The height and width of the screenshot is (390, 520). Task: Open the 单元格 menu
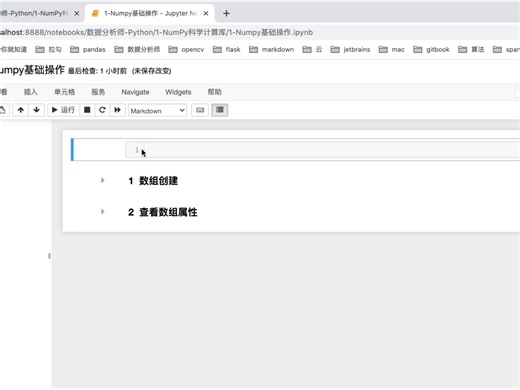point(65,92)
